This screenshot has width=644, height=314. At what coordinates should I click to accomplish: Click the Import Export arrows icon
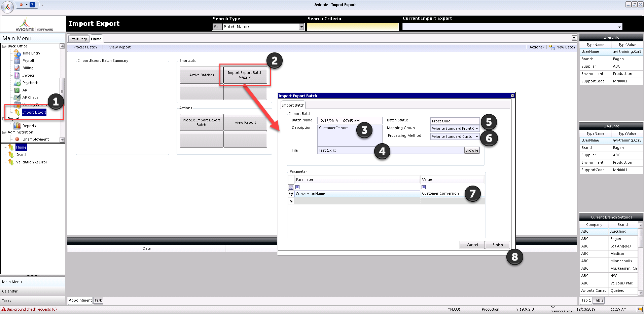17,112
